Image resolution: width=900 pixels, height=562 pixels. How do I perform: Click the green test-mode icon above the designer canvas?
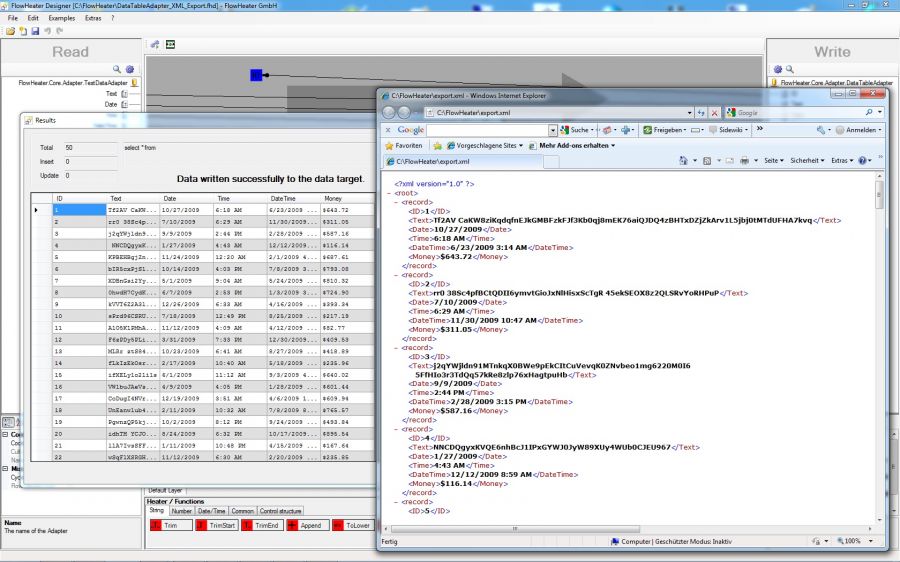coord(170,44)
